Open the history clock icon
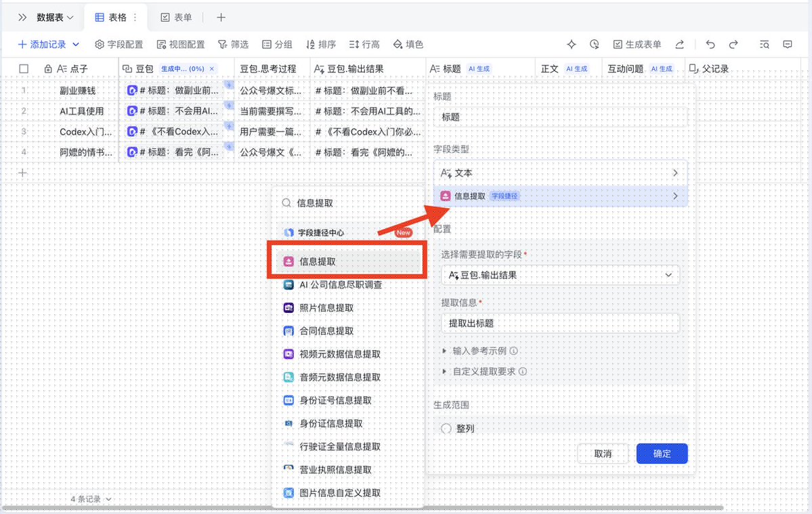The width and height of the screenshot is (812, 514). click(x=595, y=45)
